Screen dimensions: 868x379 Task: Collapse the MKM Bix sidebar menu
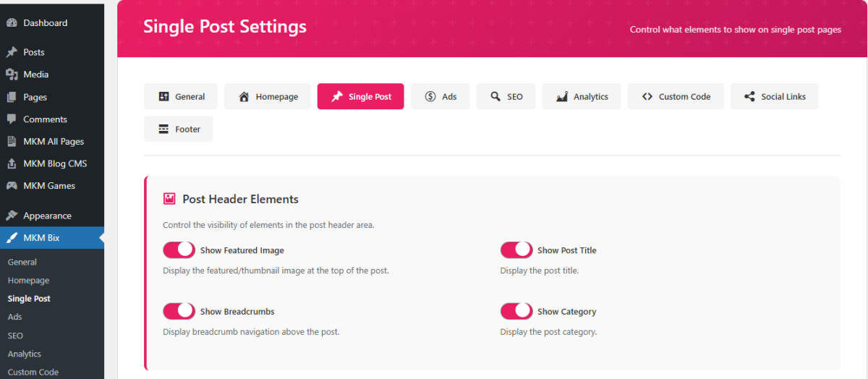pos(41,238)
